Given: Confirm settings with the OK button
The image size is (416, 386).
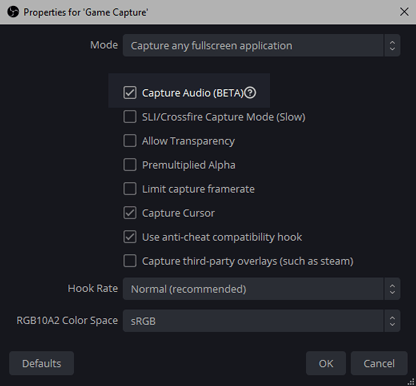Looking at the screenshot, I should pyautogui.click(x=326, y=363).
